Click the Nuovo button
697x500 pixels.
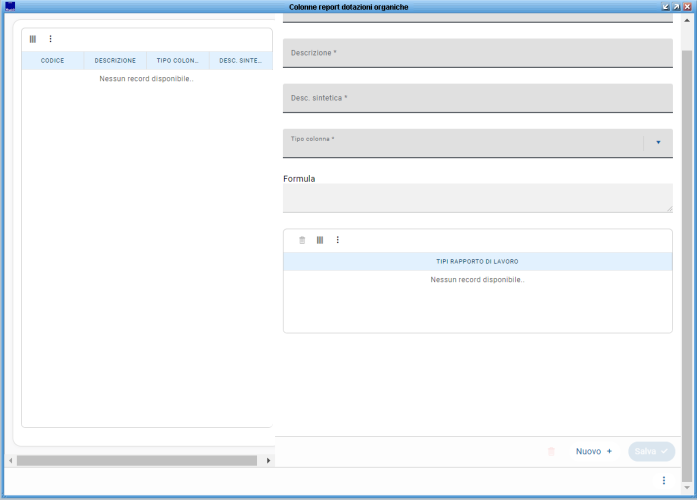594,451
